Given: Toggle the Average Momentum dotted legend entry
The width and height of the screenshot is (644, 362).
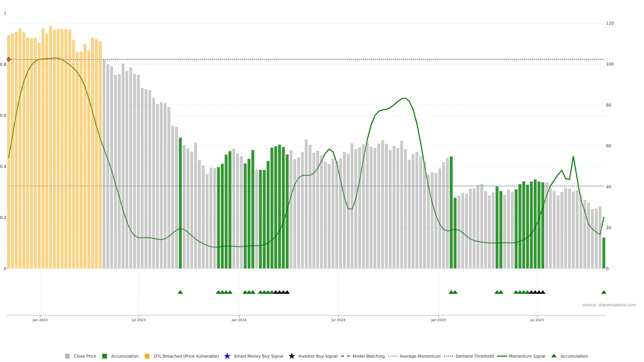Looking at the screenshot, I should 392,356.
